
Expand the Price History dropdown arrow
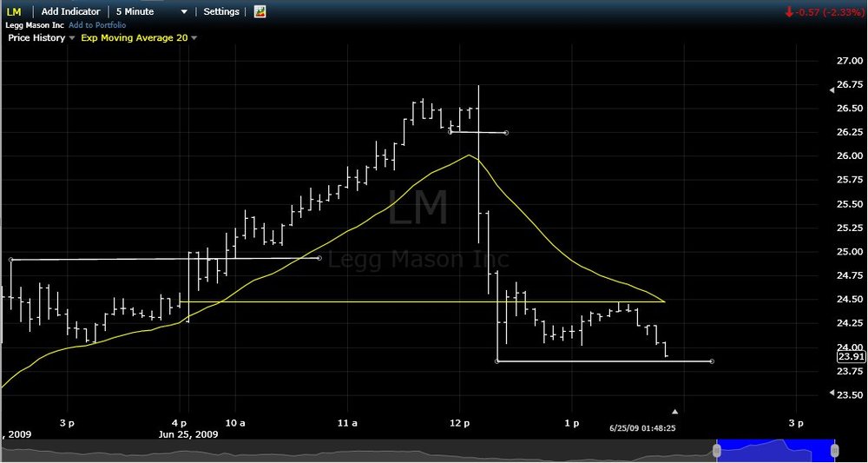pos(71,38)
